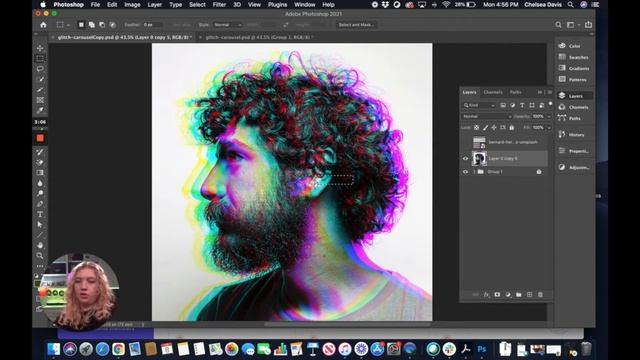The image size is (640, 360).
Task: Expand the Group 1 folder
Action: point(474,172)
